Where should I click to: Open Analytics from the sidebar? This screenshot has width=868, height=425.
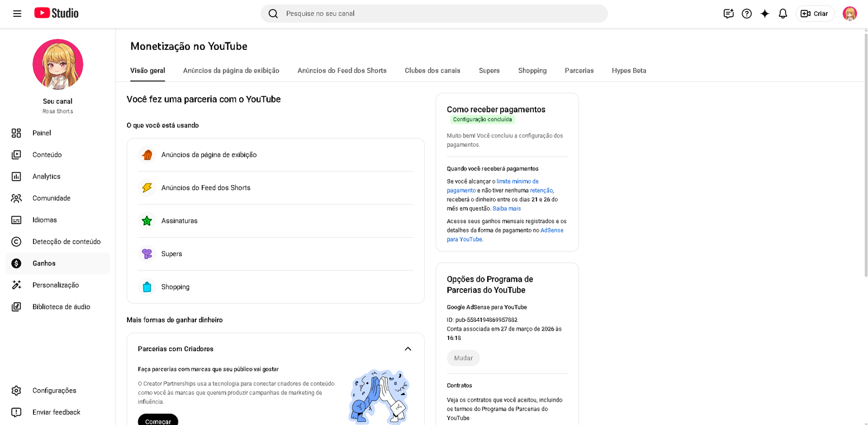(x=47, y=176)
